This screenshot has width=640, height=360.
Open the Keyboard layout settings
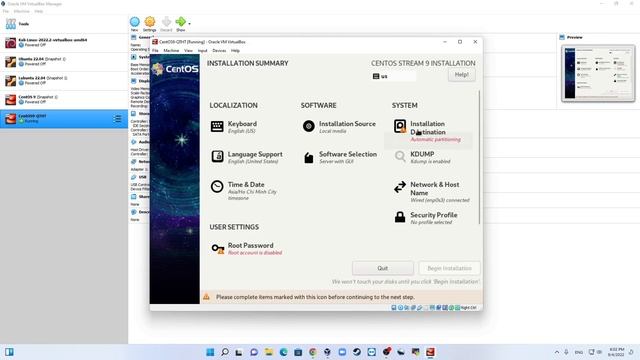tap(235, 127)
